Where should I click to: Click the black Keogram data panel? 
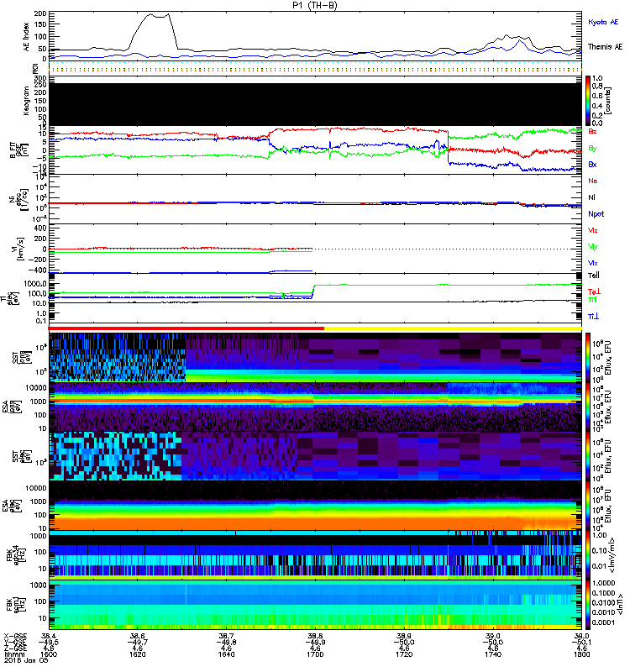point(316,104)
